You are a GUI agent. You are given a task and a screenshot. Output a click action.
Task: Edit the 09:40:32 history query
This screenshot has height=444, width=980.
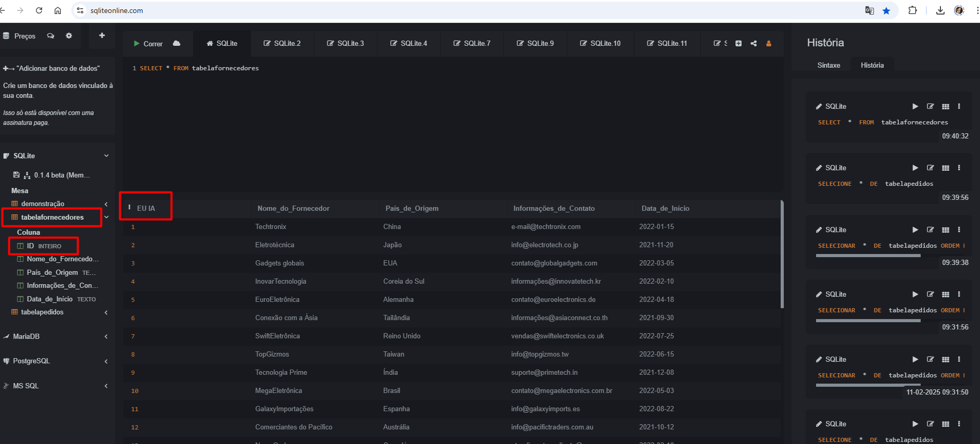point(930,106)
